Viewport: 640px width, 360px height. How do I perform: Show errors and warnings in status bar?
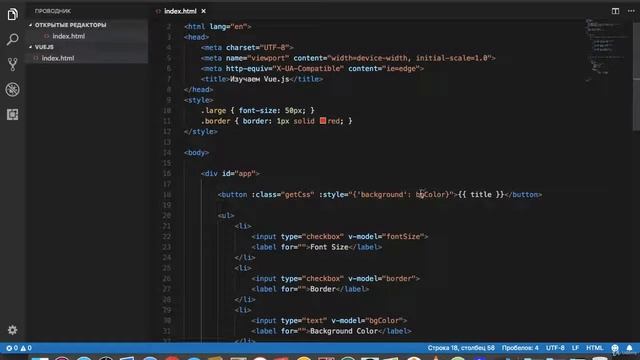(x=19, y=348)
